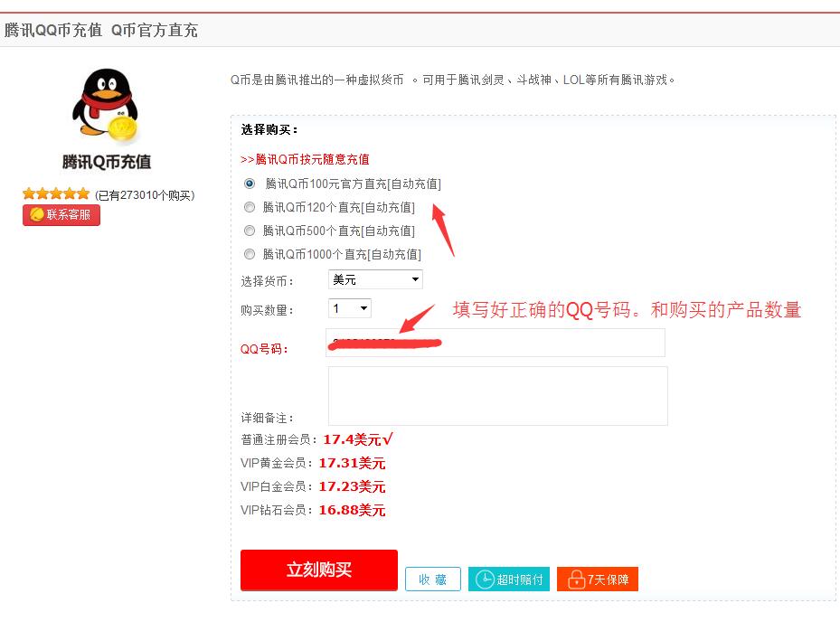
Task: Click the clock icon on 超时赔付 badge
Action: tap(485, 580)
